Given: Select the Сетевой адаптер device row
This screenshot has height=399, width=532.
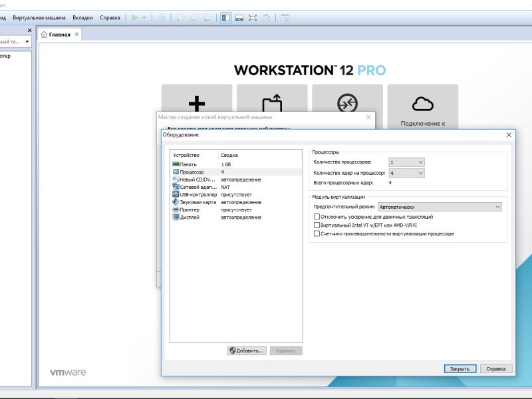Looking at the screenshot, I should pos(237,187).
